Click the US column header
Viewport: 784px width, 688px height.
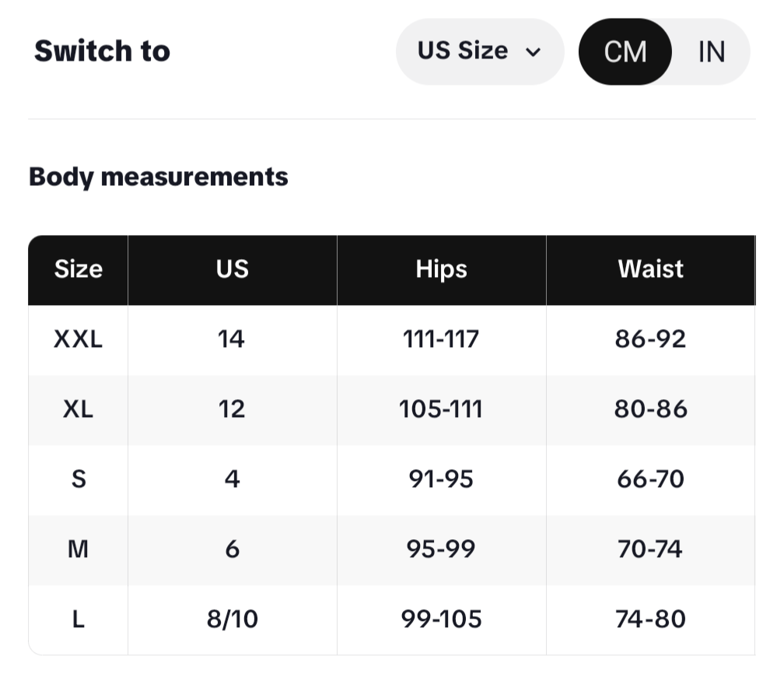coord(232,269)
